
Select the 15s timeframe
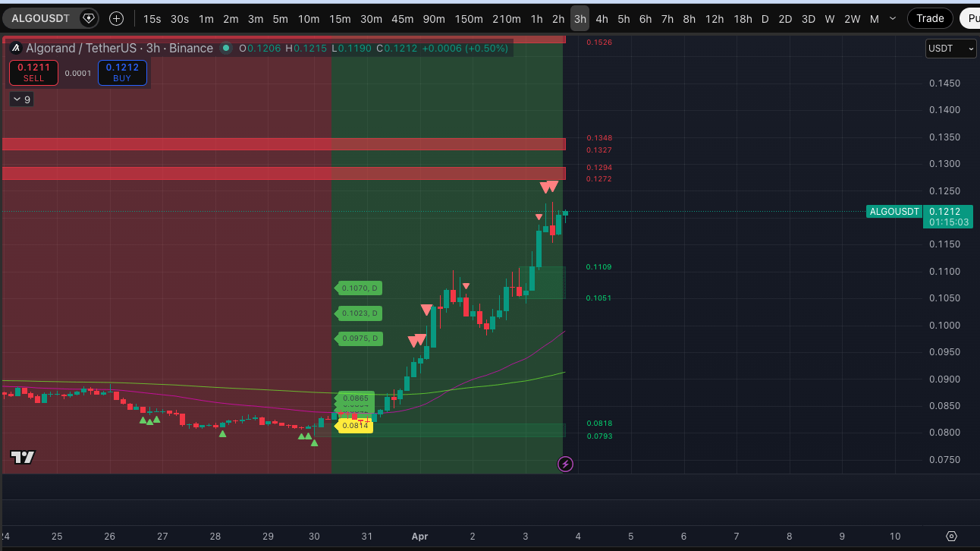tap(152, 19)
